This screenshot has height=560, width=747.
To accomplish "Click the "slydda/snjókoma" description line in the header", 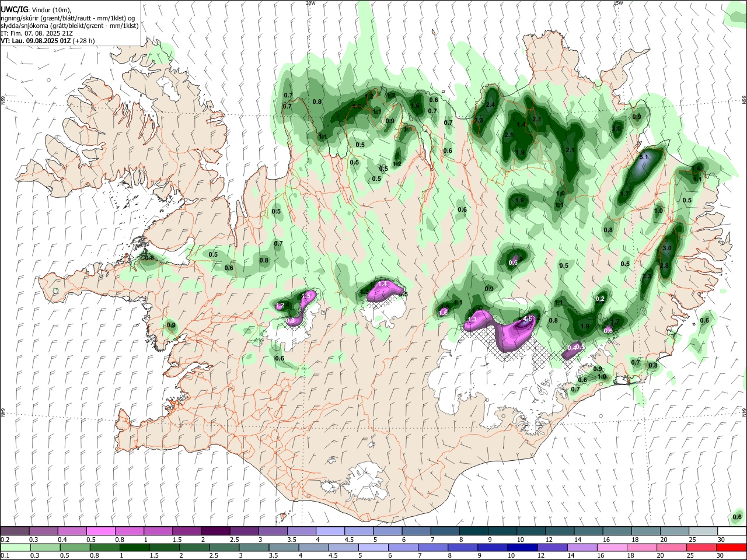I will click(x=69, y=26).
